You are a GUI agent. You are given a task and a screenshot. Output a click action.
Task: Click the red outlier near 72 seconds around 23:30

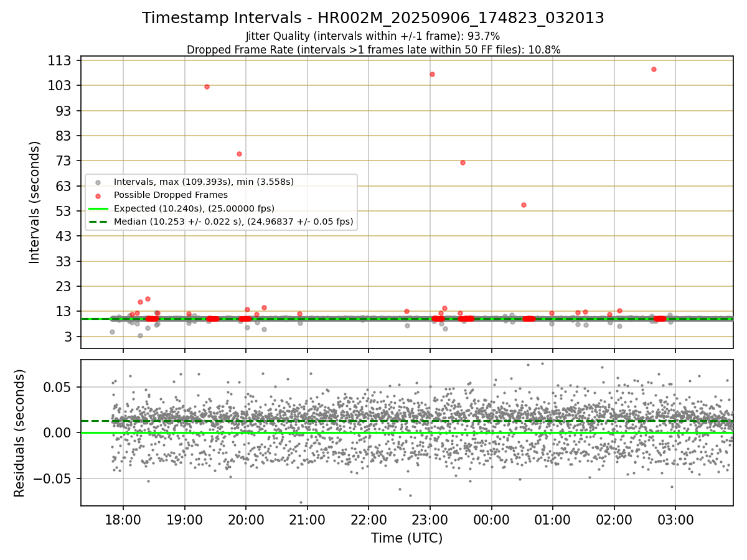coord(463,162)
